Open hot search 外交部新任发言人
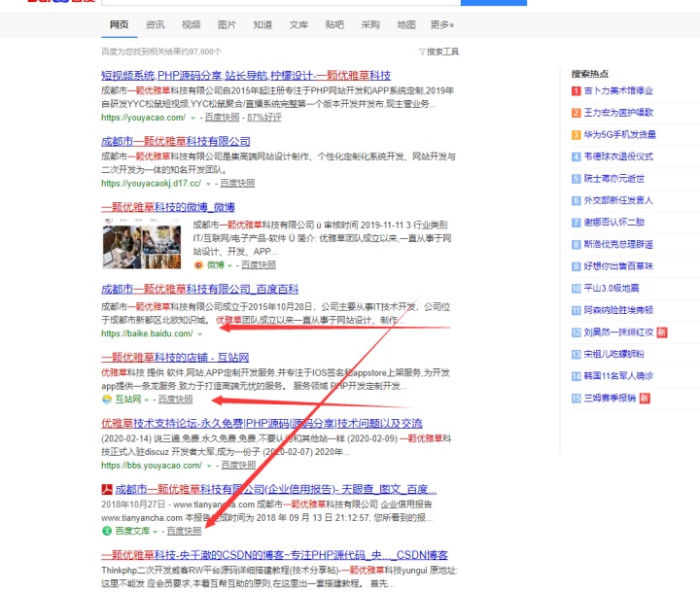700x592 pixels. tap(618, 200)
